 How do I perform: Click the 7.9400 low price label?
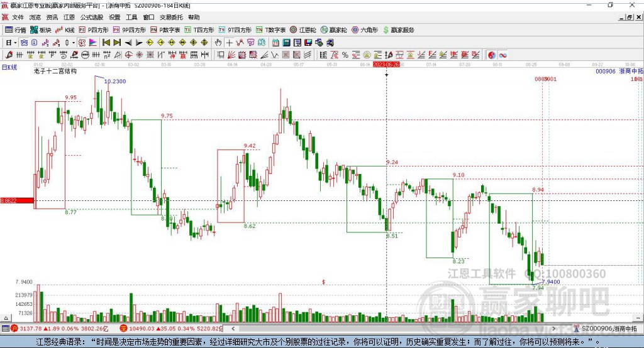click(x=551, y=281)
